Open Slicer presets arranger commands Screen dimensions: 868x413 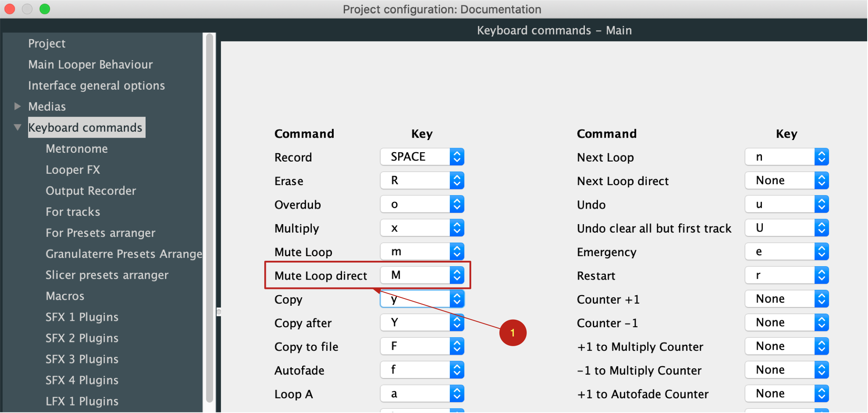coord(107,275)
